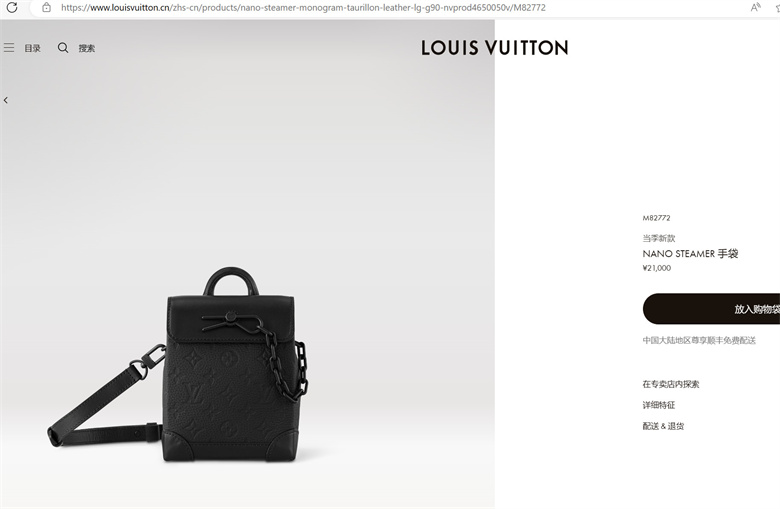The height and width of the screenshot is (509, 780).
Task: Reload the page with the refresh icon
Action: click(12, 7)
